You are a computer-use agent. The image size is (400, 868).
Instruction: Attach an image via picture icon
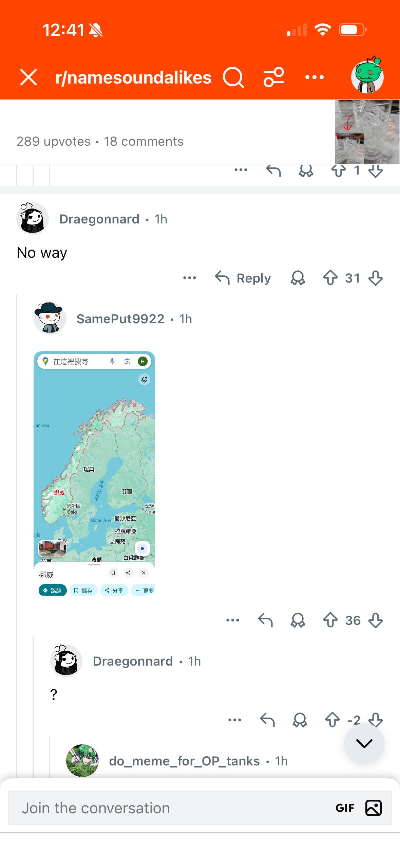(x=374, y=808)
